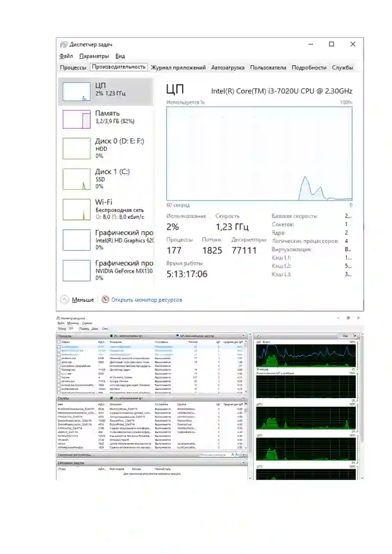Image resolution: width=392 pixels, height=554 pixels.
Task: Open the Открыть монитор ресурсов link
Action: point(147,300)
